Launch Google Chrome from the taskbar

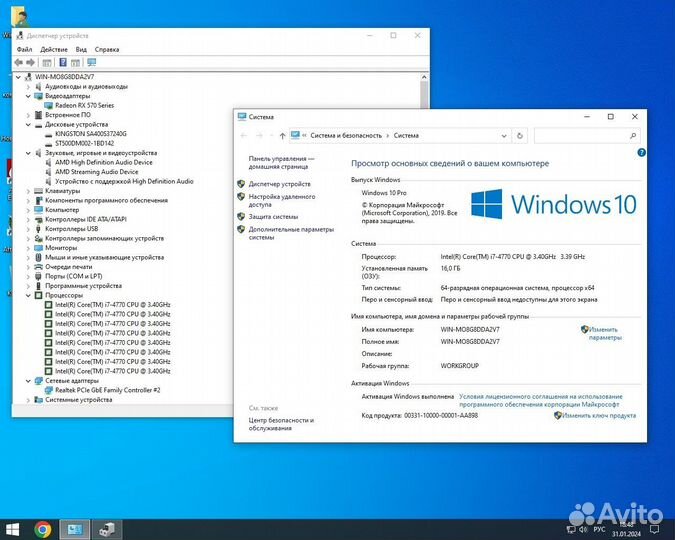(x=43, y=529)
